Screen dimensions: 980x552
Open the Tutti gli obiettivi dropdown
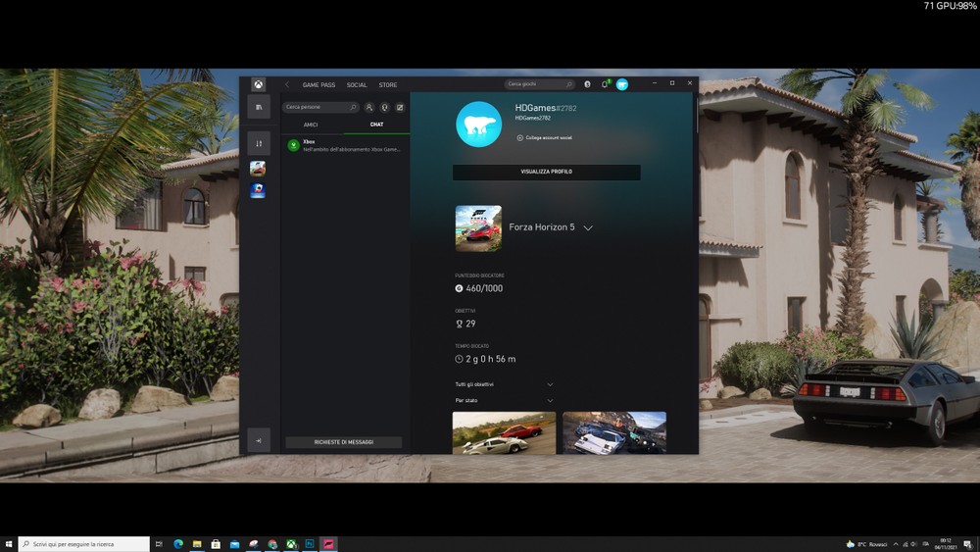point(504,384)
